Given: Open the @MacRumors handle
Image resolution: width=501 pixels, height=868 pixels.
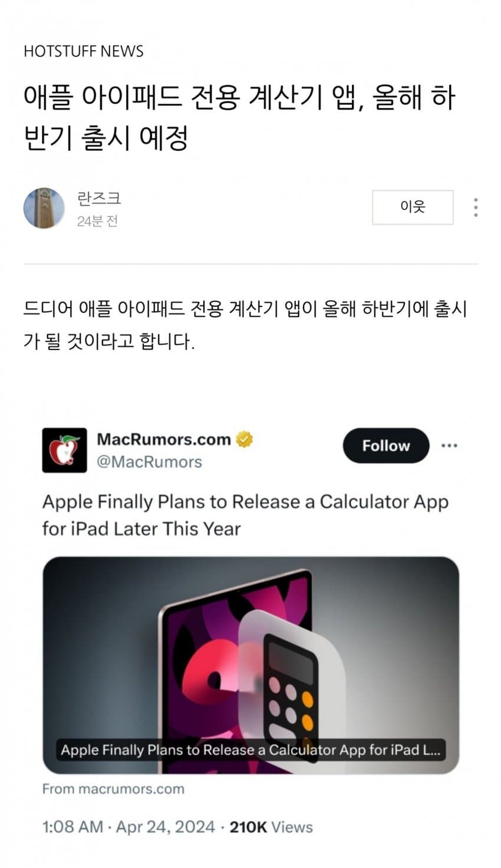Looking at the screenshot, I should tap(149, 462).
